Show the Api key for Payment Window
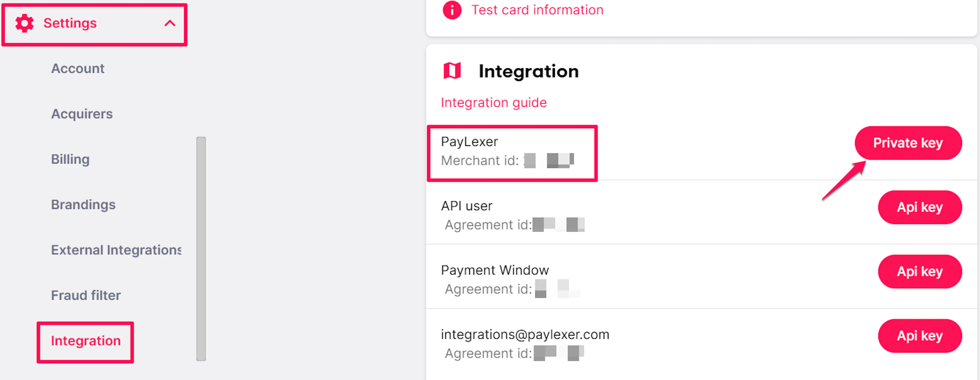 tap(920, 271)
